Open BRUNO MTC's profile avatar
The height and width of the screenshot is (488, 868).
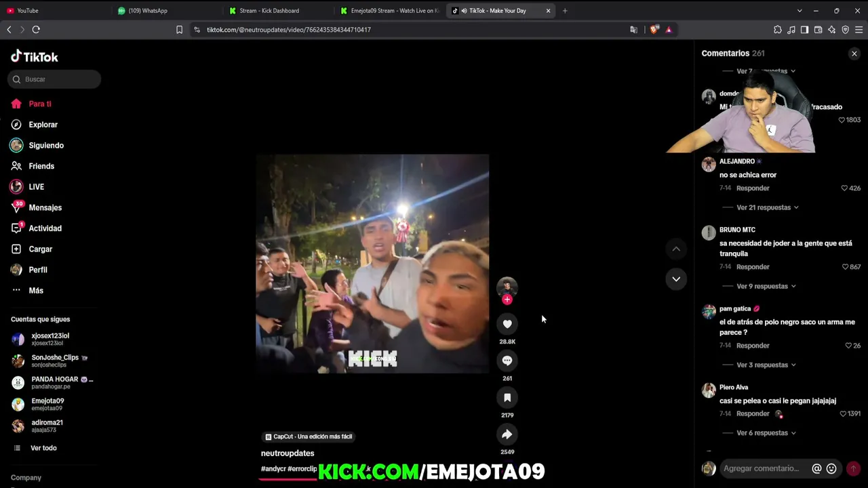click(709, 232)
